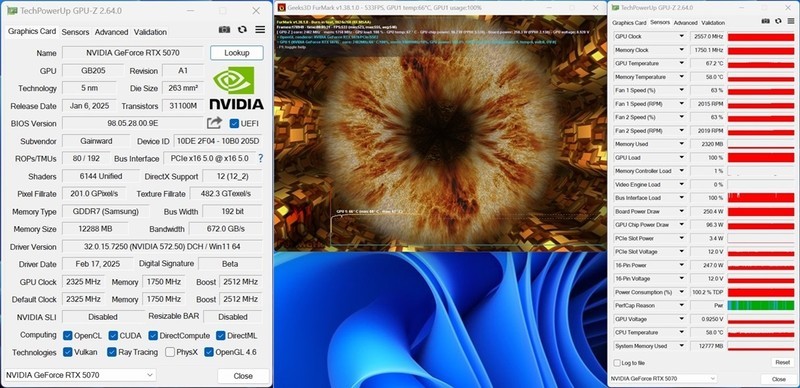Open the hamburger menu in Graphics Card window
Image resolution: width=800 pixels, height=388 pixels.
point(260,30)
